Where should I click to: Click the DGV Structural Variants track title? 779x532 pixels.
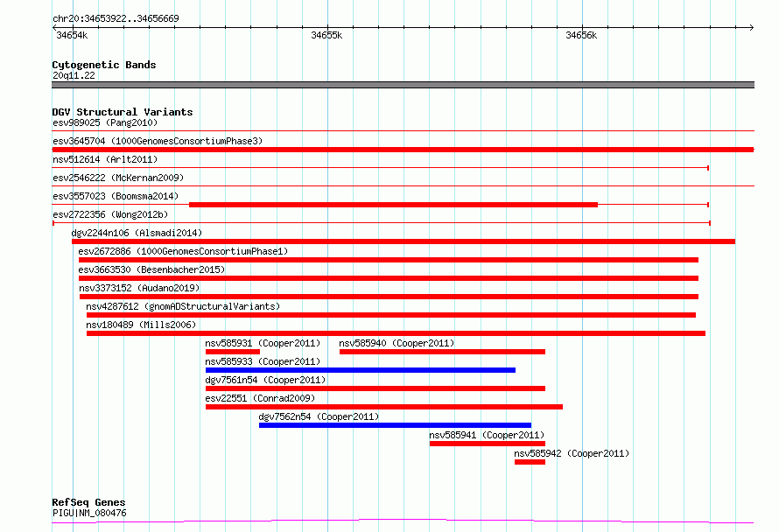(123, 112)
